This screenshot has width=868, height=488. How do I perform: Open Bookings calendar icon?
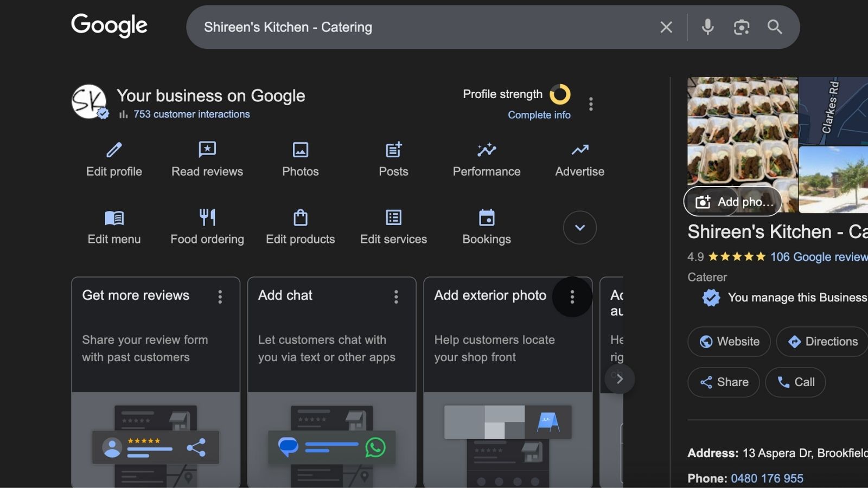(x=486, y=217)
